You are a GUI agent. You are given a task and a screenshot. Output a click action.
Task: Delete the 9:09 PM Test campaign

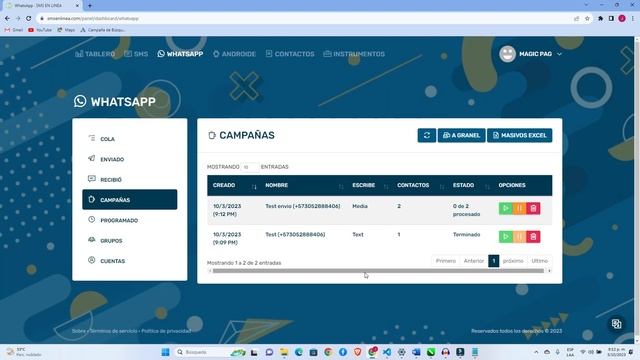pos(533,237)
